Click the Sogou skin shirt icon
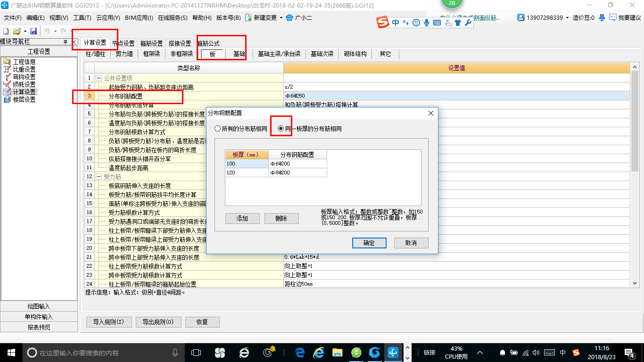Viewport: 644px width, 362px height. (x=458, y=23)
